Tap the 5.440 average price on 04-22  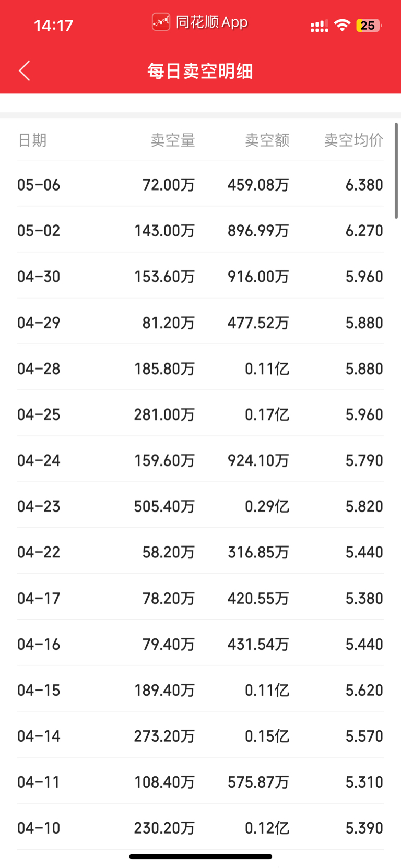click(364, 552)
